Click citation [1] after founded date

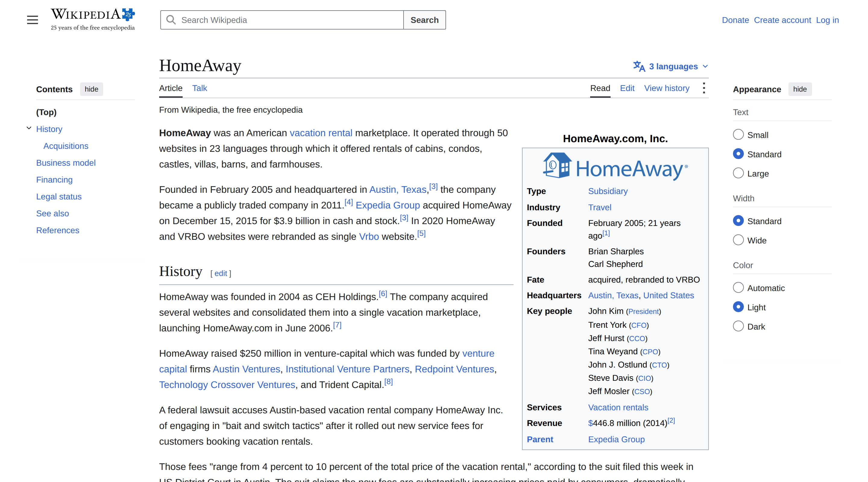(x=606, y=233)
